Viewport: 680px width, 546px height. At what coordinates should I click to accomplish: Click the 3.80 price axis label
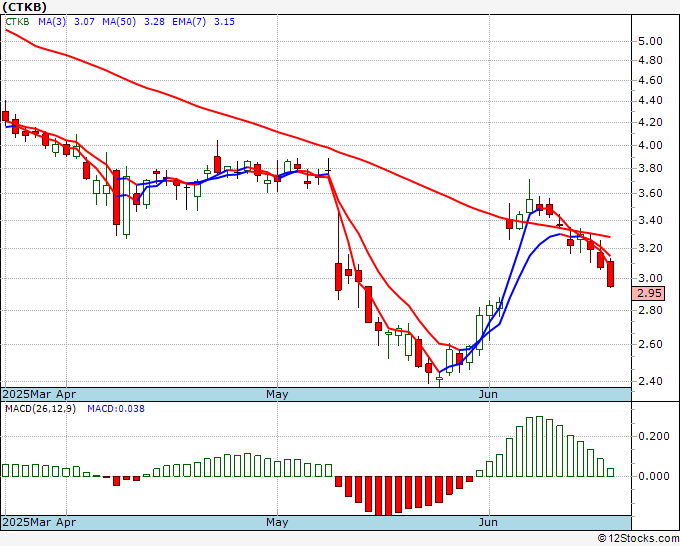[650, 168]
